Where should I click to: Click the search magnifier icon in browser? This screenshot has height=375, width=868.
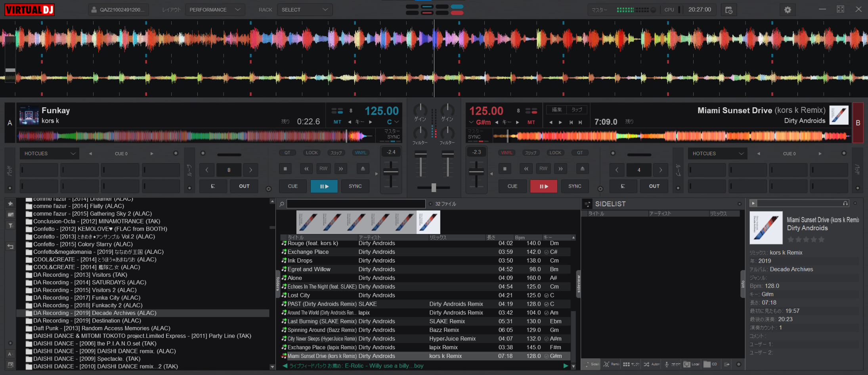coord(282,204)
